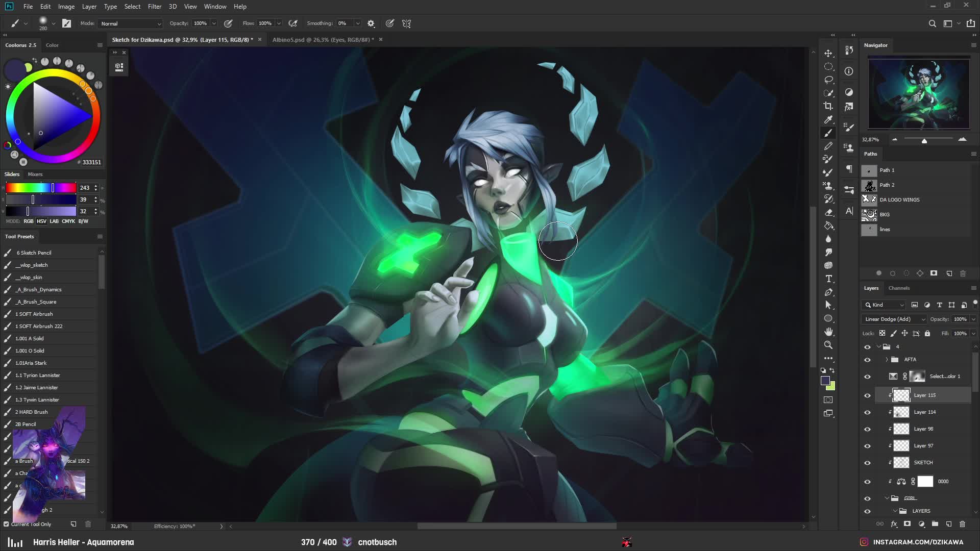Open the Styles fx panel icon

click(849, 107)
